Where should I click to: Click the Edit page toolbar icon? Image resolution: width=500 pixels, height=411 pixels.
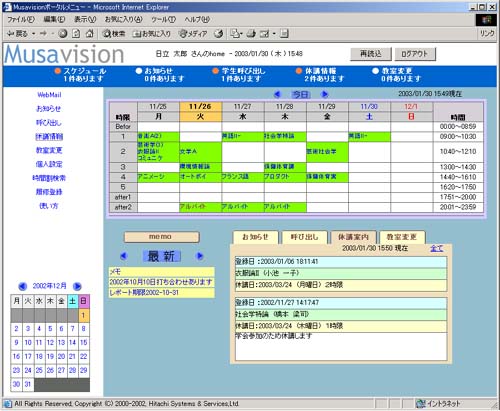pyautogui.click(x=265, y=34)
